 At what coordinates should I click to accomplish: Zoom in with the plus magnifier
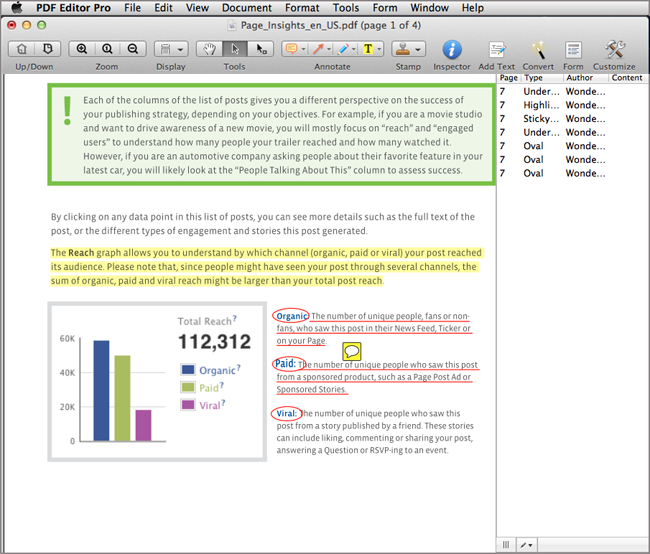[x=82, y=49]
